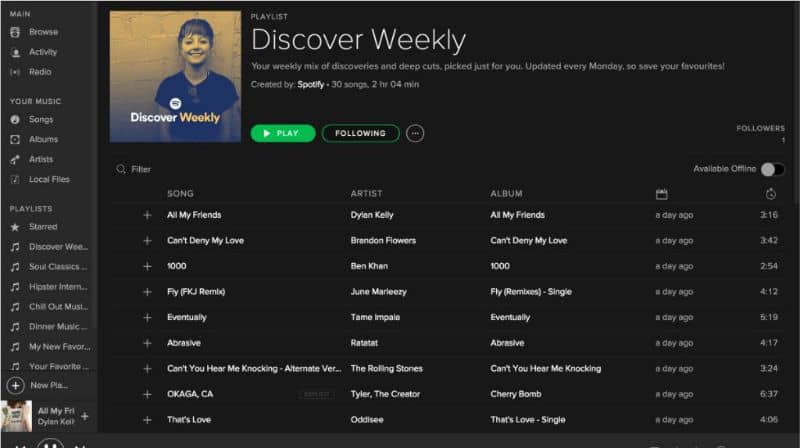The height and width of the screenshot is (448, 800).
Task: Open the Starred playlist
Action: [x=43, y=227]
